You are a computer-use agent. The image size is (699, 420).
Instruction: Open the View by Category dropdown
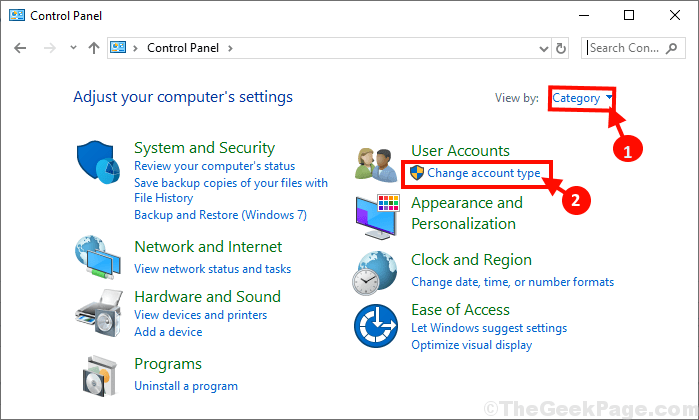(582, 98)
